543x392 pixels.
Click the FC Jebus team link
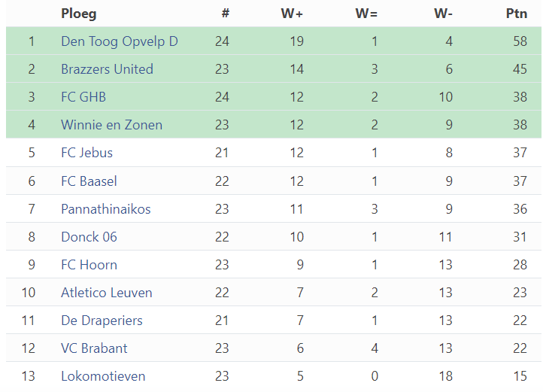[x=87, y=153]
